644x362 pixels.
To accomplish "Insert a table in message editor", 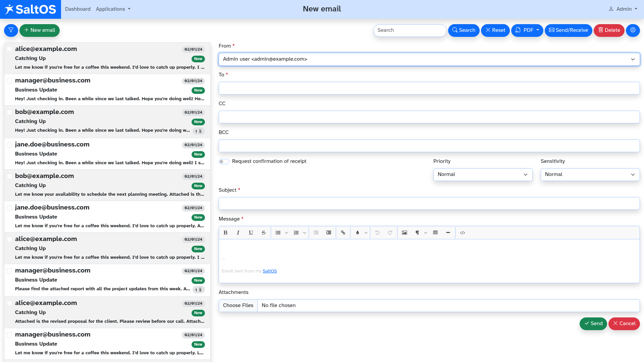I will pyautogui.click(x=435, y=233).
